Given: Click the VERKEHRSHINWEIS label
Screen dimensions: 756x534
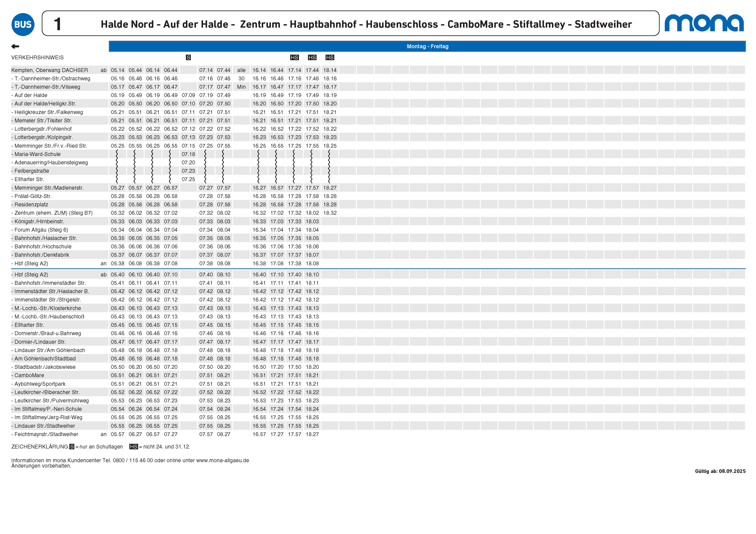Looking at the screenshot, I should coord(37,58).
